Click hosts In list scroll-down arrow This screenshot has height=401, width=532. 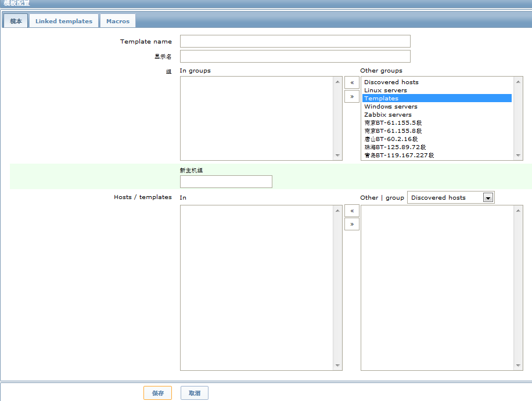point(337,366)
